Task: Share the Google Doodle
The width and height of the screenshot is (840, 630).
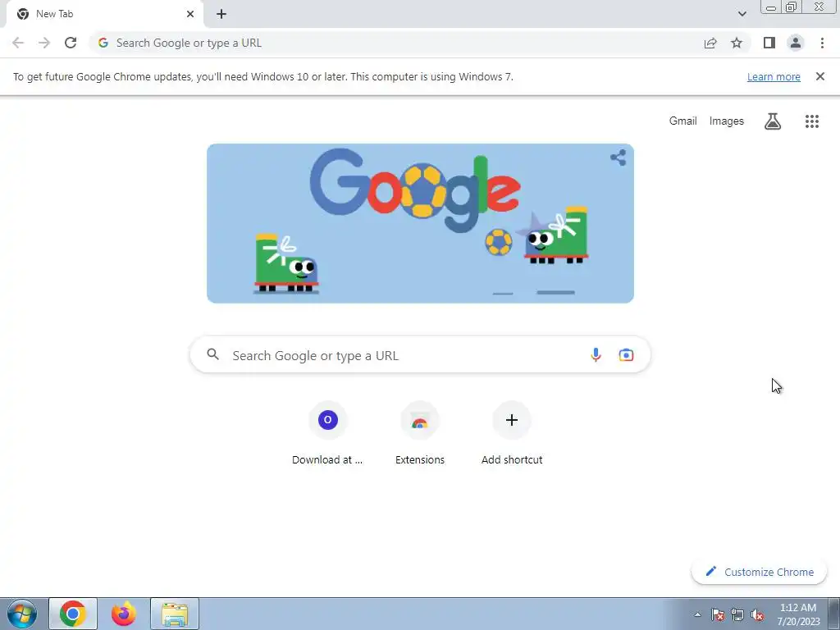Action: coord(619,157)
